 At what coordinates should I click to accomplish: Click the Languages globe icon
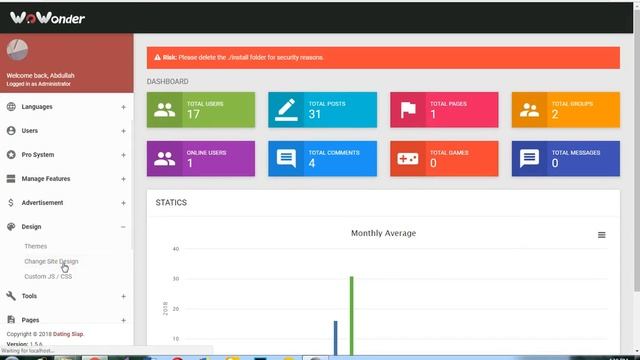pos(11,107)
